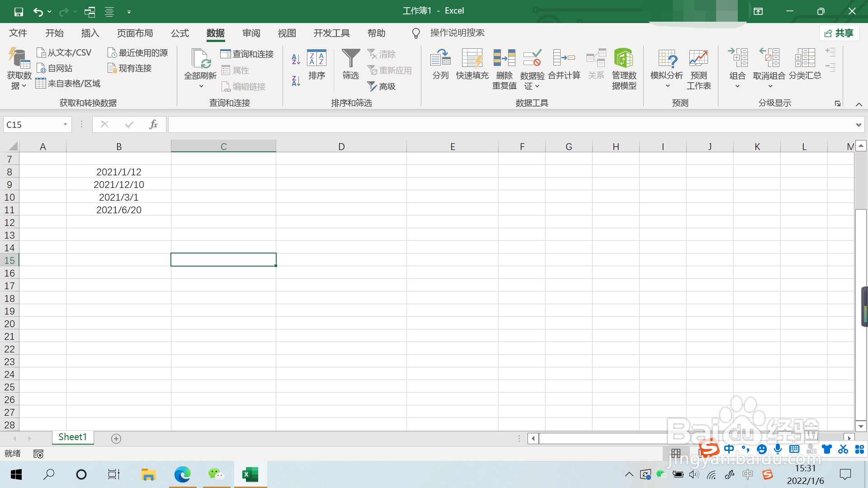The width and height of the screenshot is (868, 488).
Task: Expand the Name Box dropdown arrow
Action: point(65,124)
